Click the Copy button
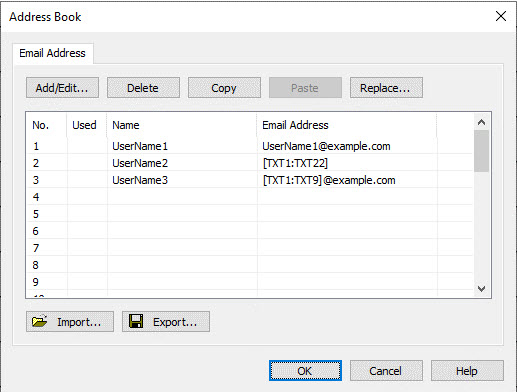This screenshot has height=392, width=517. pyautogui.click(x=224, y=88)
